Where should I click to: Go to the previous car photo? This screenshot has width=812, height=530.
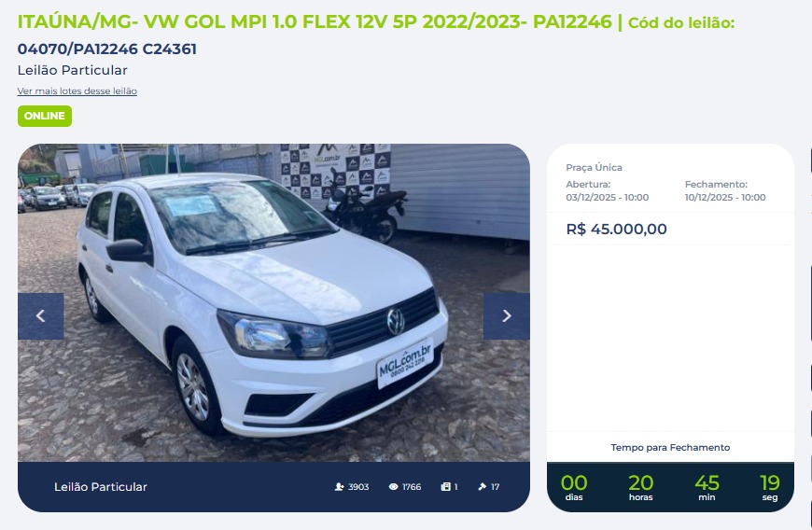[x=41, y=316]
